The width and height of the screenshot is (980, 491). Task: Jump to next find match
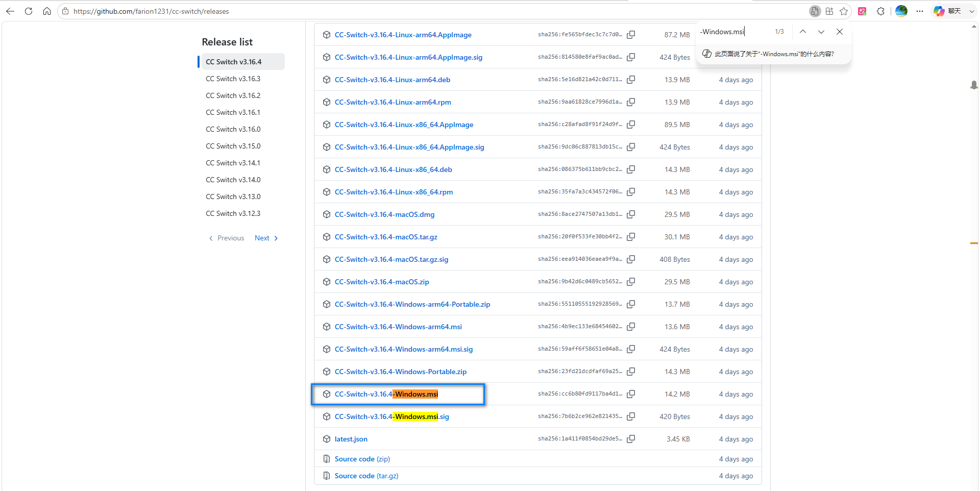click(821, 32)
